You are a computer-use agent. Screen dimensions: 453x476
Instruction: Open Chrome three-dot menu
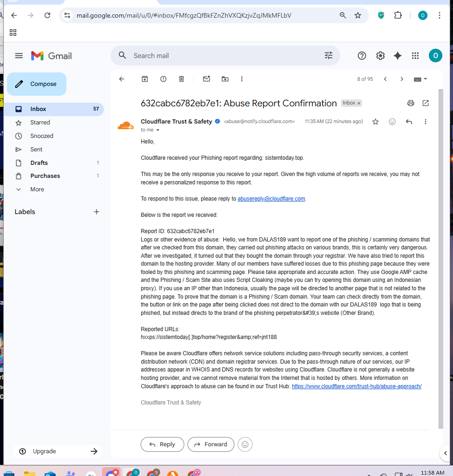click(440, 15)
